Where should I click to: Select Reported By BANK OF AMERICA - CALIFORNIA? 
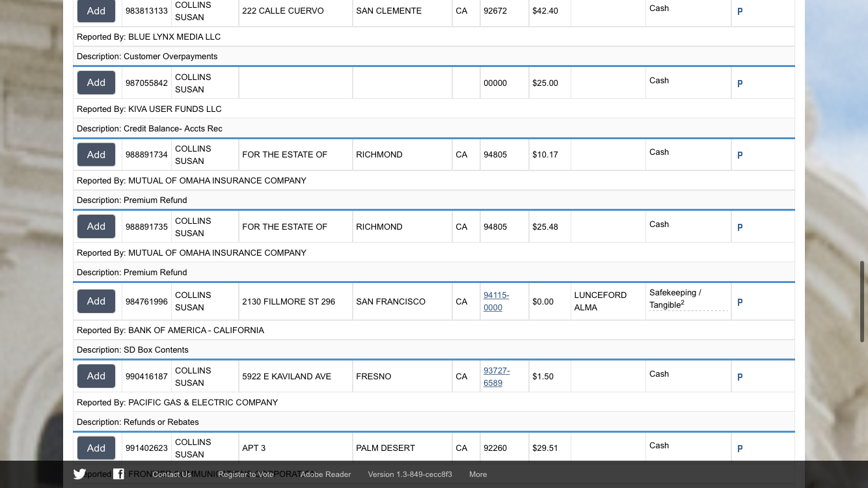click(170, 331)
